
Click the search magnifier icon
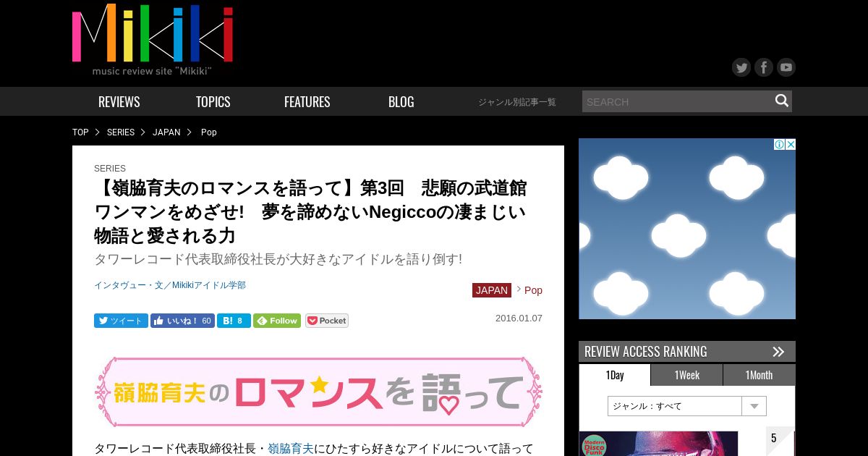782,101
